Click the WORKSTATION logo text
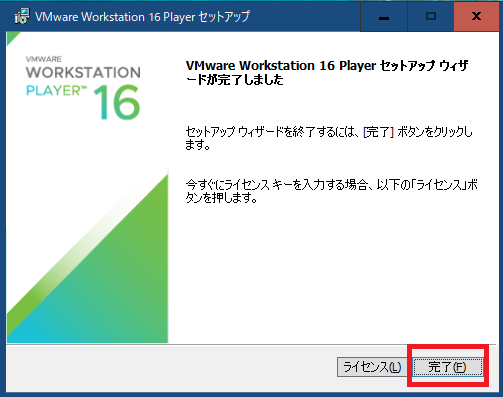 click(83, 72)
